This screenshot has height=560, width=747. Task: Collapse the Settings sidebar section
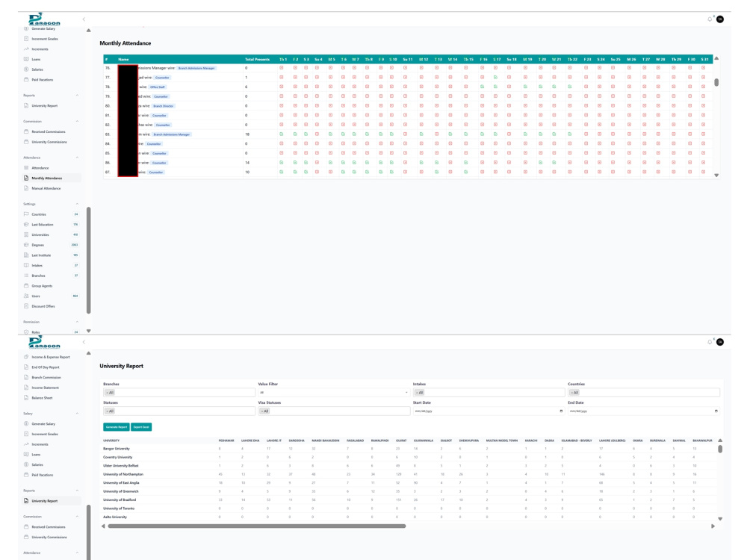click(77, 204)
